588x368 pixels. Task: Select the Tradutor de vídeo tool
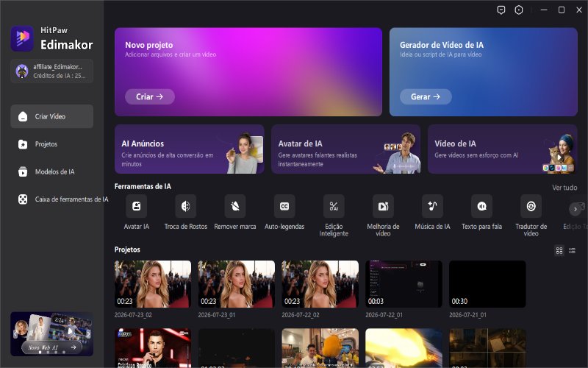click(x=531, y=206)
